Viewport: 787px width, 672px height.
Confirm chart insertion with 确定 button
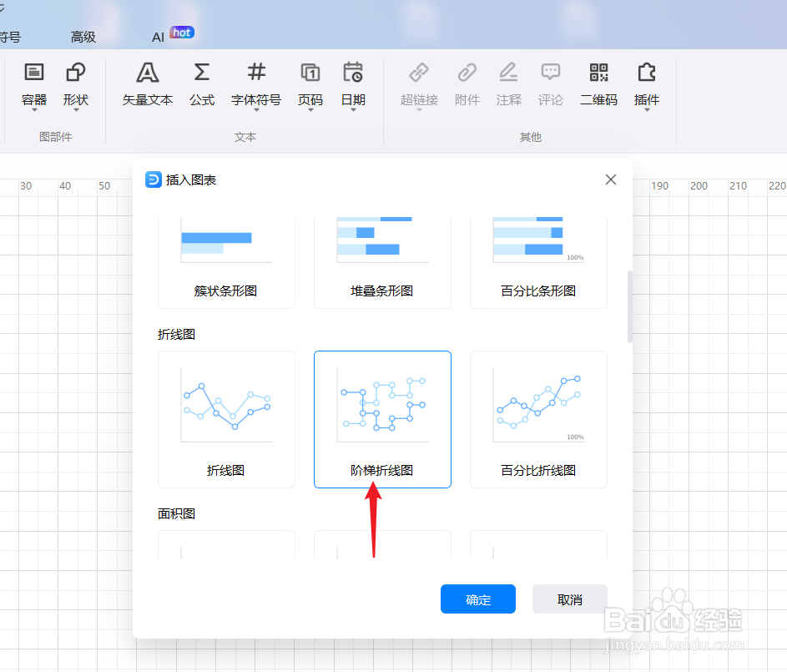477,599
